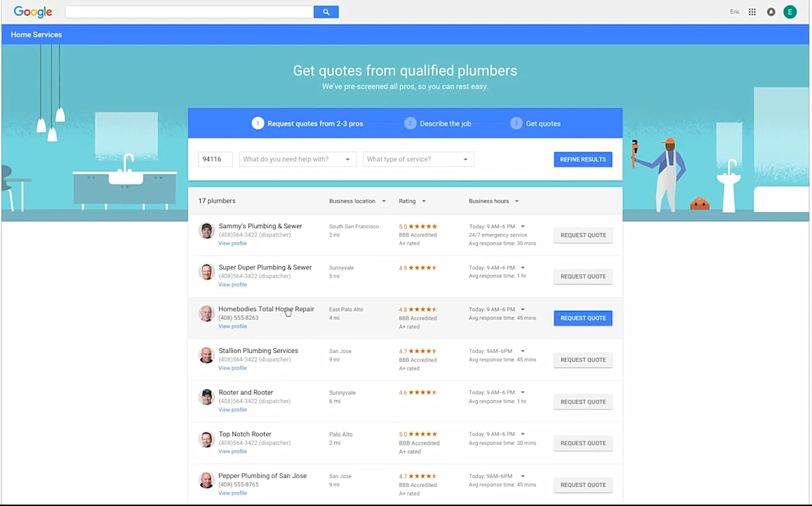Click 'East Palo Alto' location text
This screenshot has width=812, height=506.
click(346, 309)
